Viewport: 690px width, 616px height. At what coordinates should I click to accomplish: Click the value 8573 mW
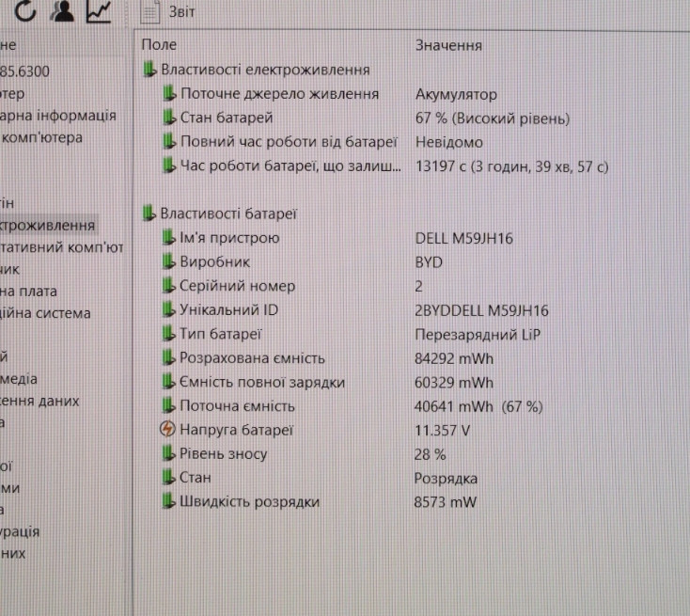pyautogui.click(x=446, y=502)
